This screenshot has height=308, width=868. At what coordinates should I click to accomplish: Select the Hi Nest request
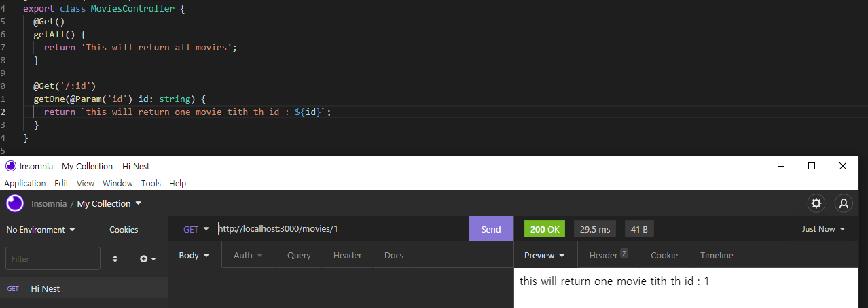[84, 288]
